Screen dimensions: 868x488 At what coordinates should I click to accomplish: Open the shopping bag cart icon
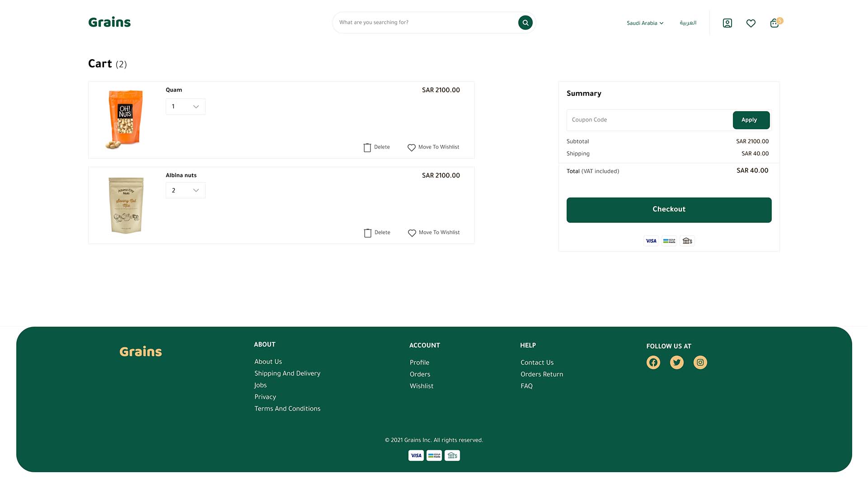tap(774, 23)
